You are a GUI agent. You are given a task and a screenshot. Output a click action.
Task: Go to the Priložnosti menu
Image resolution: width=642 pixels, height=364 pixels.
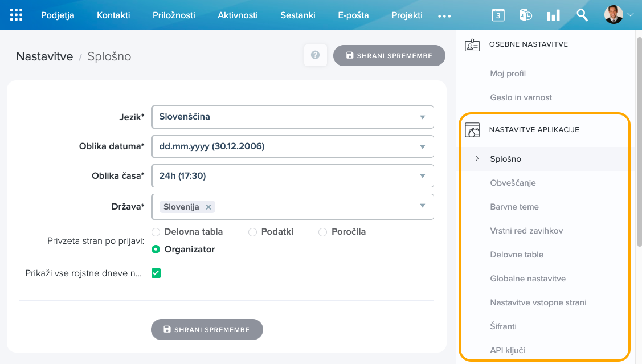click(174, 15)
